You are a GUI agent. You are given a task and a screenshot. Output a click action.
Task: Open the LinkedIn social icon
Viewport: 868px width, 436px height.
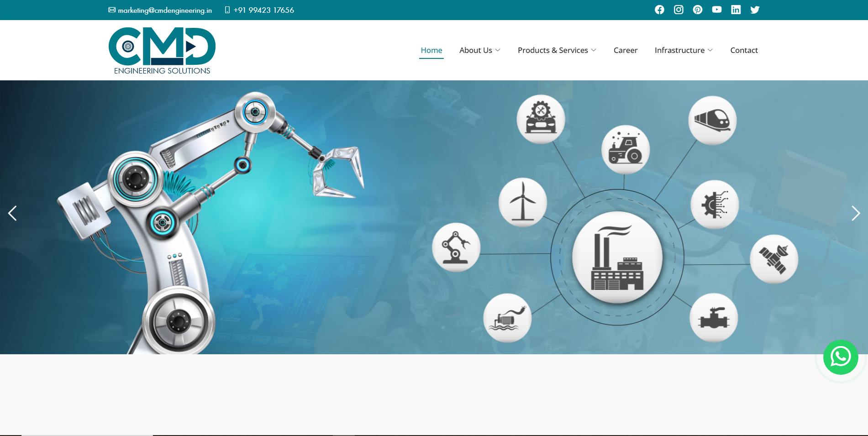click(736, 10)
